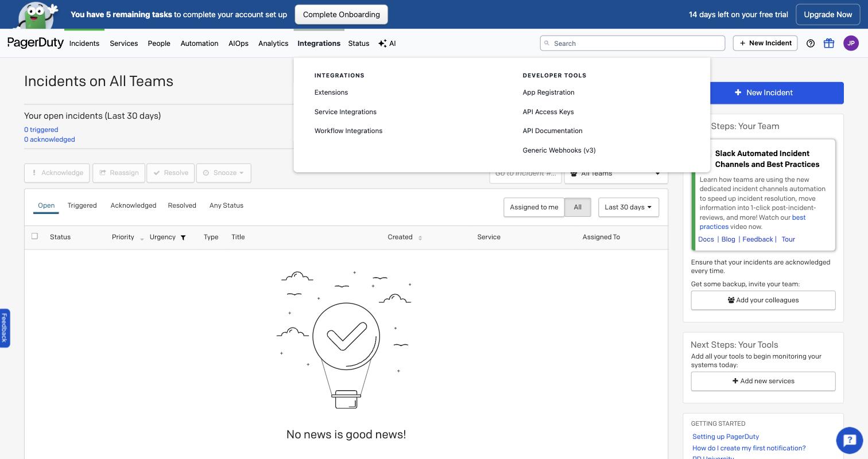Click the Resolve button
Screen dimensions: 868x459
click(x=170, y=173)
